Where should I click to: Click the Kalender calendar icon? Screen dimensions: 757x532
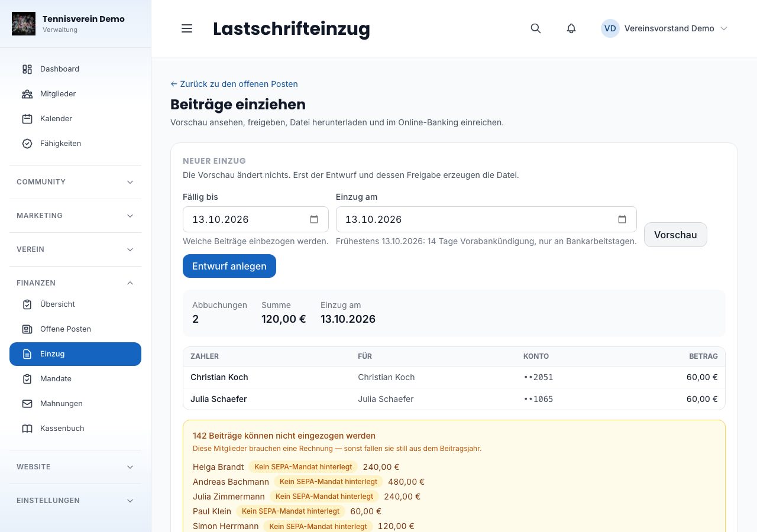click(27, 119)
